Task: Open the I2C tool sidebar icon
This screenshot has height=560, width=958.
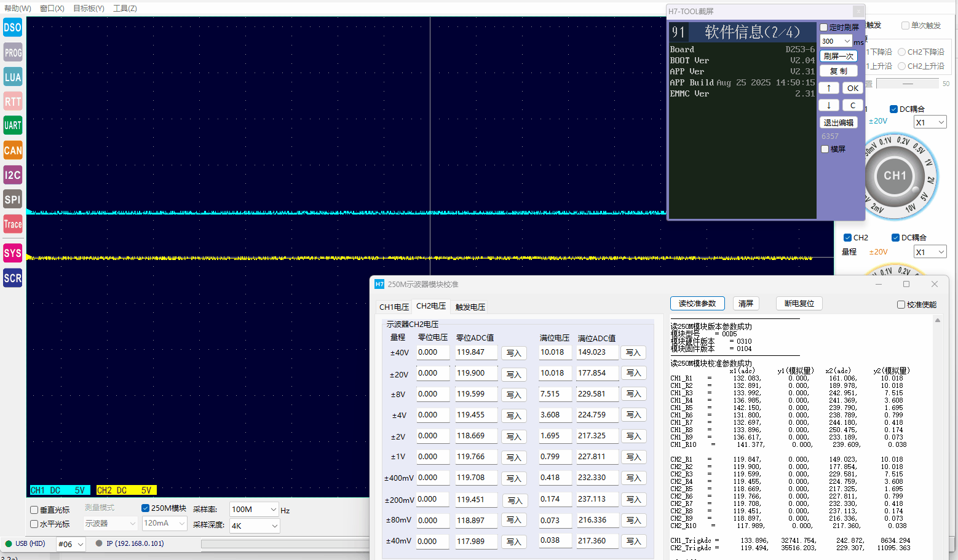Action: point(12,175)
